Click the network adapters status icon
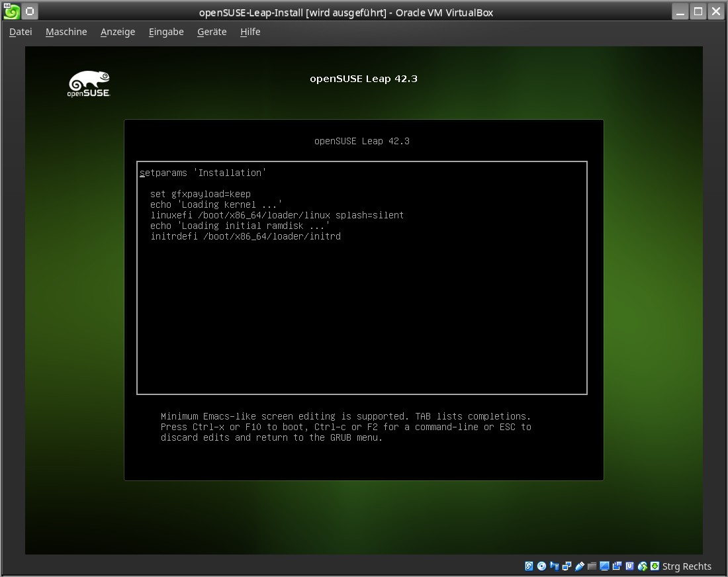The height and width of the screenshot is (577, 728). 567,566
